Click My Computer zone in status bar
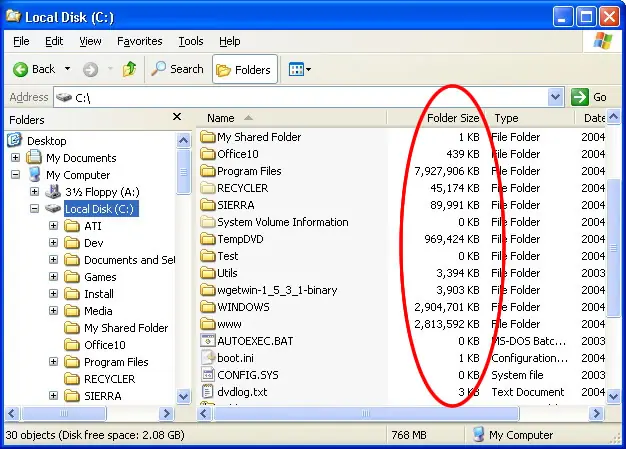The height and width of the screenshot is (449, 626). (x=513, y=435)
